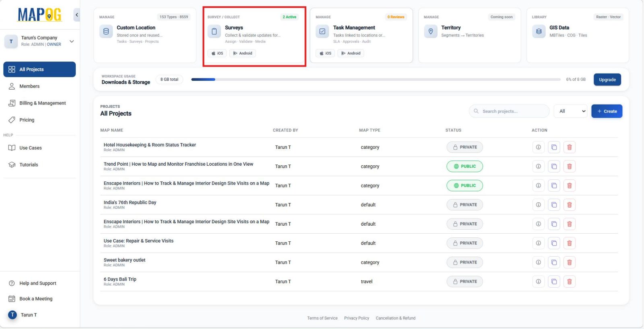Get Task Management Android app
The image size is (644, 329).
(x=351, y=53)
